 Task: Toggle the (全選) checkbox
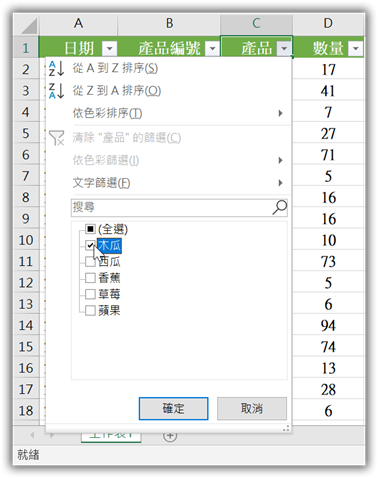click(x=90, y=229)
